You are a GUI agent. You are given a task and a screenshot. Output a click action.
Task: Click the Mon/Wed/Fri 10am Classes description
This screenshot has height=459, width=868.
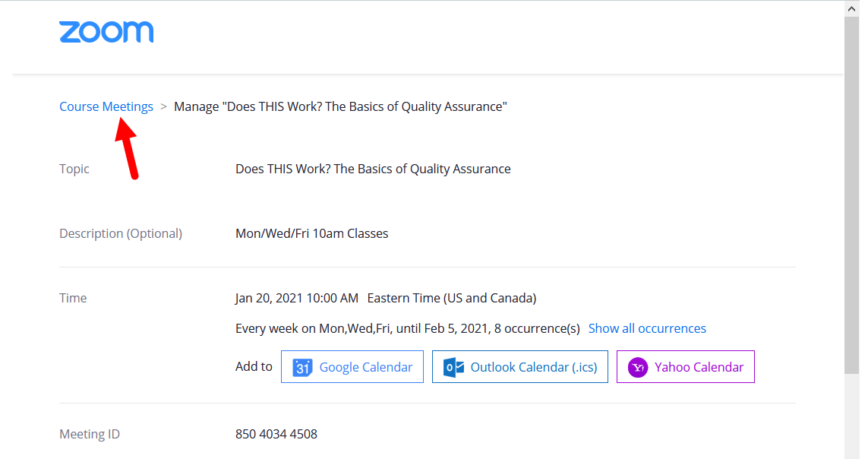pos(311,233)
